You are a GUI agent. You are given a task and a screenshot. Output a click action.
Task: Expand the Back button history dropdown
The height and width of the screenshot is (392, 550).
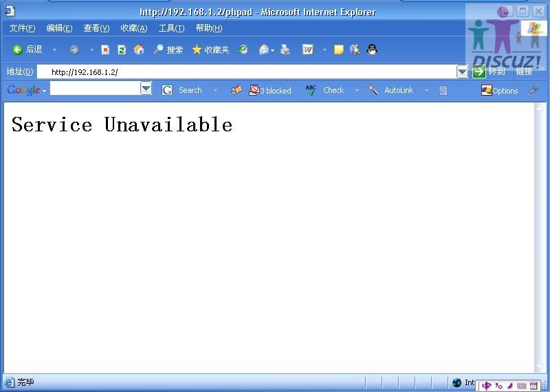[x=54, y=50]
